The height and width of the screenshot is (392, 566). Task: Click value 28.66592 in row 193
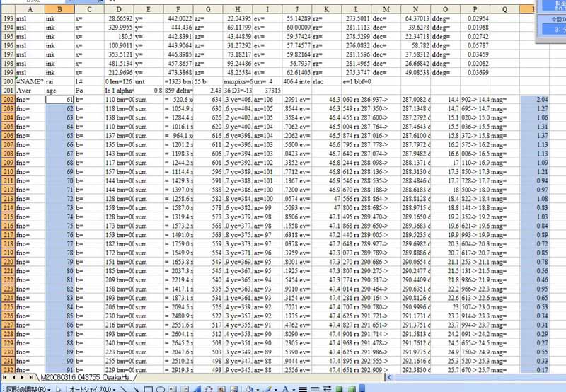pyautogui.click(x=119, y=18)
